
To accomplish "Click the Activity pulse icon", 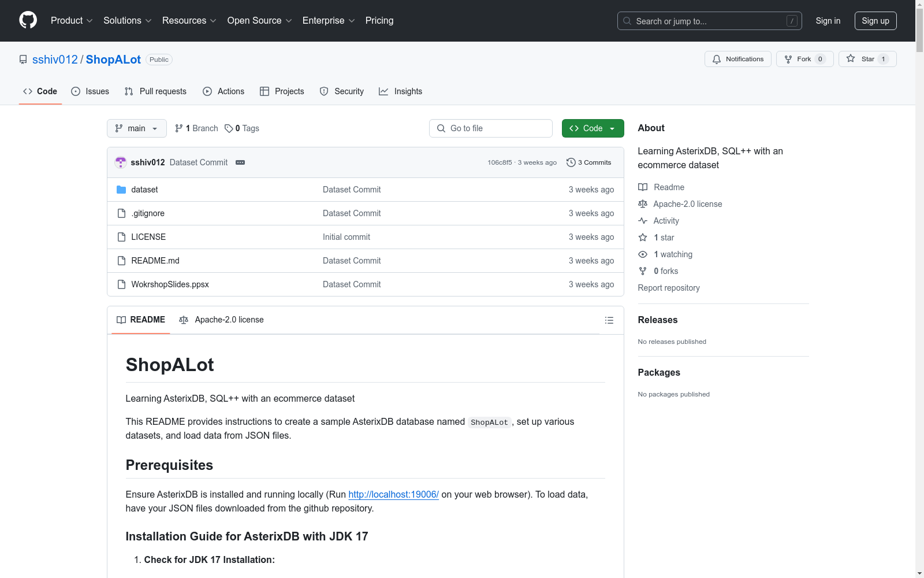I will [x=643, y=221].
